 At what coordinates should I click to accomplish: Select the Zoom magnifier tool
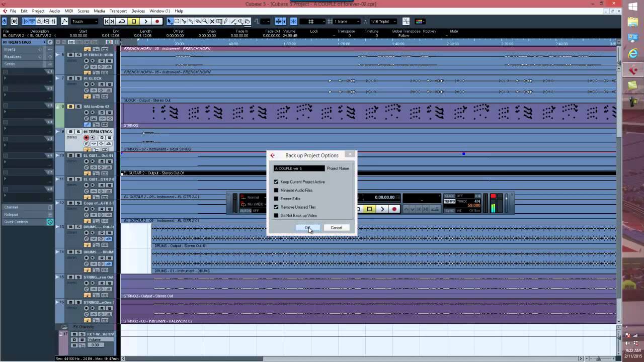[205, 21]
